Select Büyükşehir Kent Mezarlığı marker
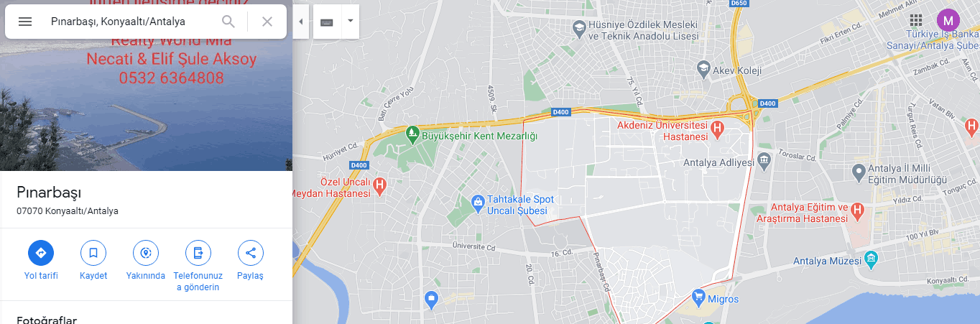980x324 pixels. click(x=412, y=133)
